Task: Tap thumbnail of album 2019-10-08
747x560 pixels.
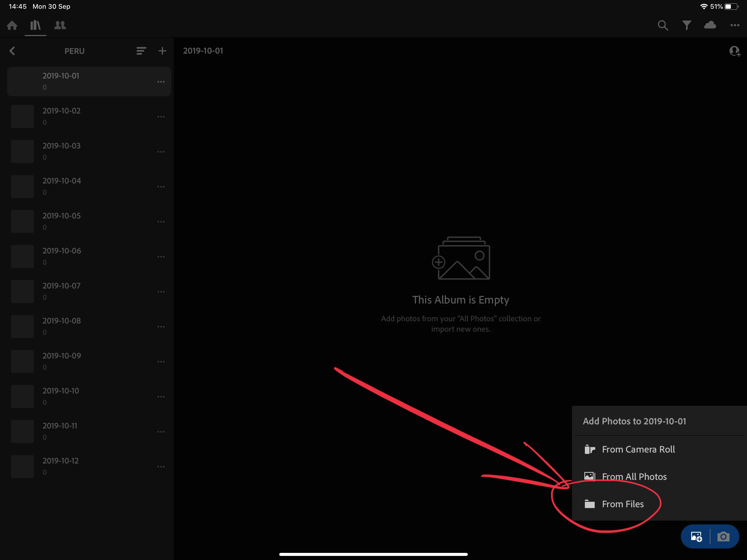Action: 22,326
